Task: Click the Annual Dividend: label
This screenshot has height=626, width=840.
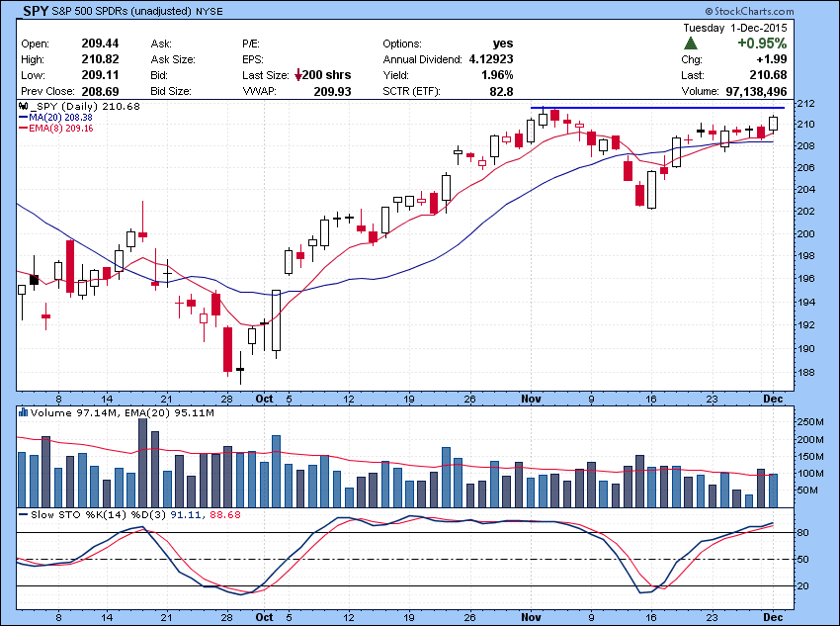Action: [422, 59]
